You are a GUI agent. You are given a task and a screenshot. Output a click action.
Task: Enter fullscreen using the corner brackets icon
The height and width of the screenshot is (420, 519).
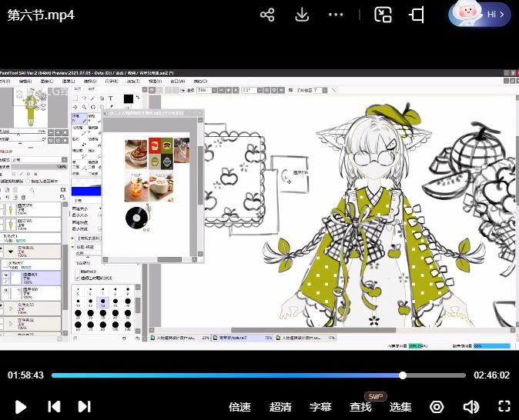pyautogui.click(x=504, y=407)
